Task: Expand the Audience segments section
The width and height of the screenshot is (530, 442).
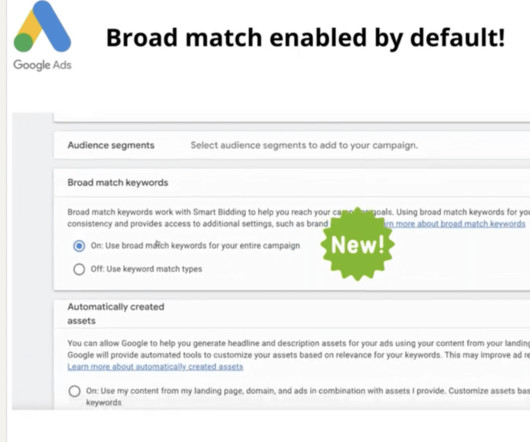Action: [292, 145]
